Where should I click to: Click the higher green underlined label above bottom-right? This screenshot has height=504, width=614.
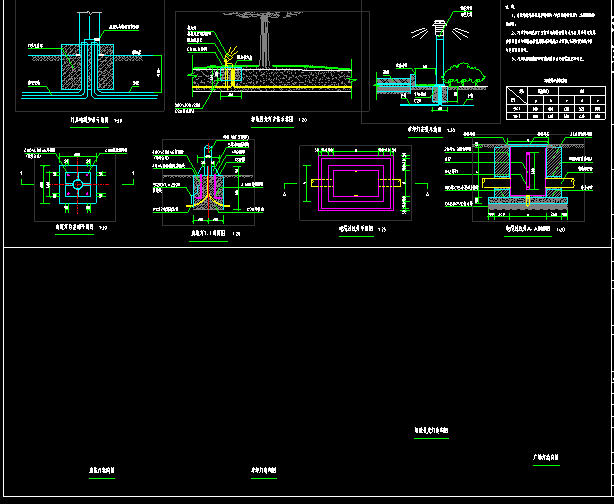tap(432, 431)
